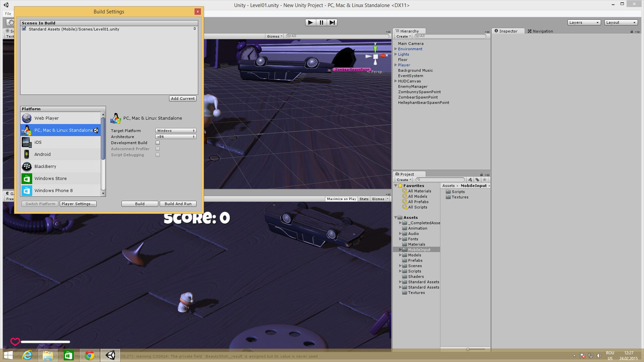Click the Step frame button
This screenshot has height=362, width=644.
tap(332, 22)
